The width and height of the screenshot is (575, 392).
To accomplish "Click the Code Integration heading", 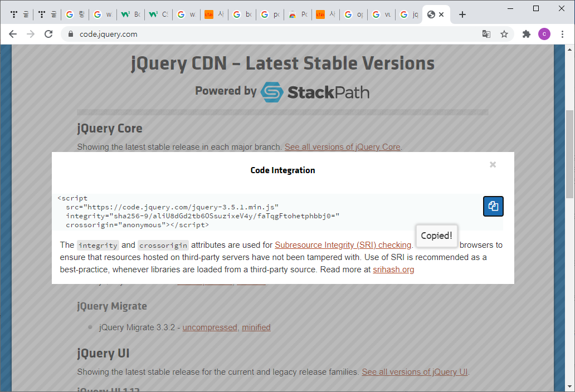I will click(x=282, y=170).
